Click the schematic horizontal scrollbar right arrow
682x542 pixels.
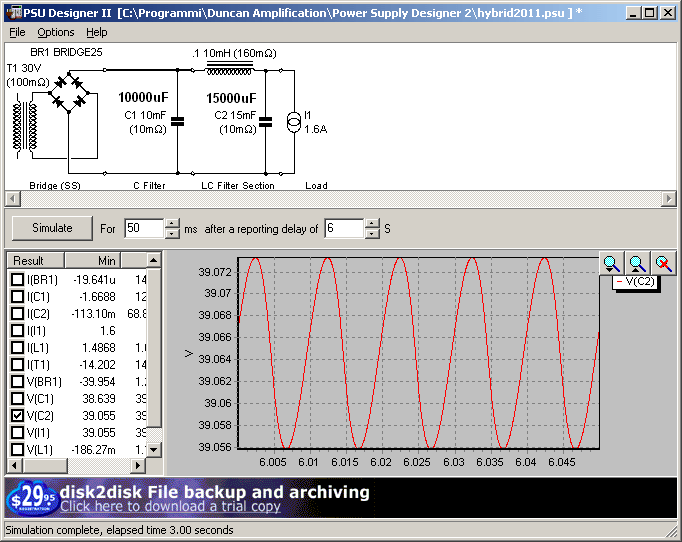[x=669, y=198]
